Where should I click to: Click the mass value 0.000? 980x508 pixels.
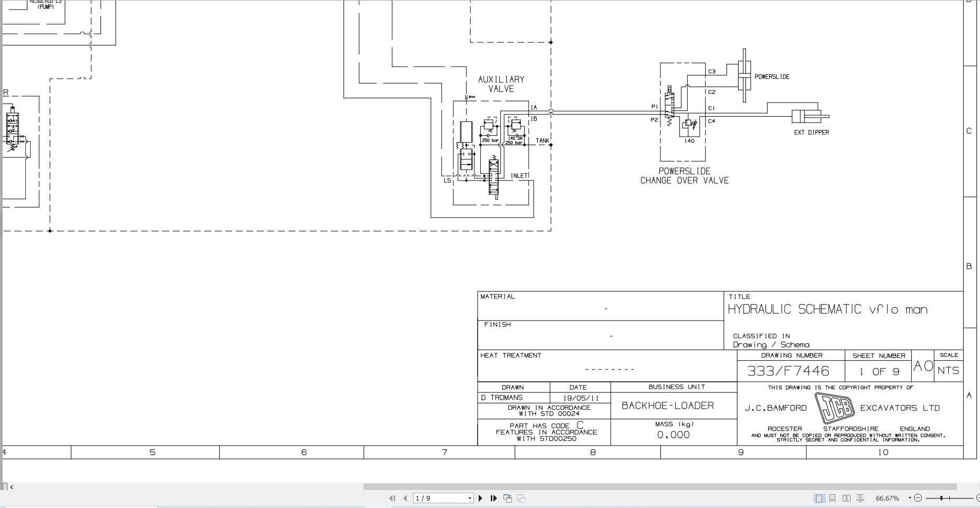674,435
